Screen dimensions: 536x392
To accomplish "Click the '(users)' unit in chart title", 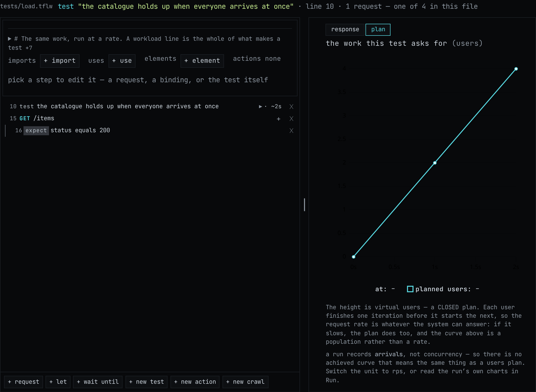I will click(467, 43).
